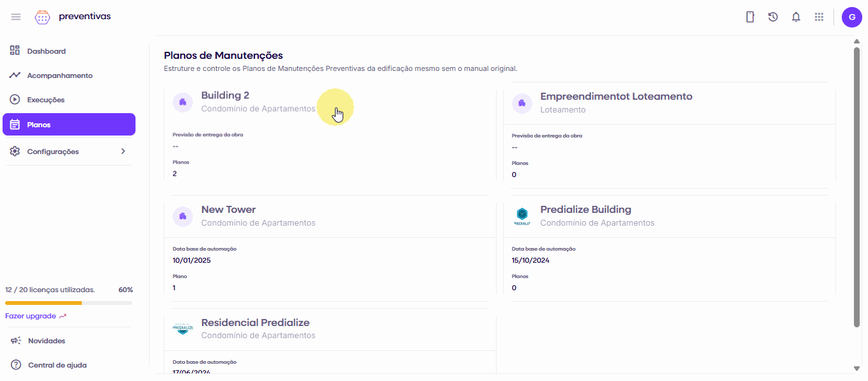The image size is (868, 381).
Task: Open the history clock icon
Action: 773,17
